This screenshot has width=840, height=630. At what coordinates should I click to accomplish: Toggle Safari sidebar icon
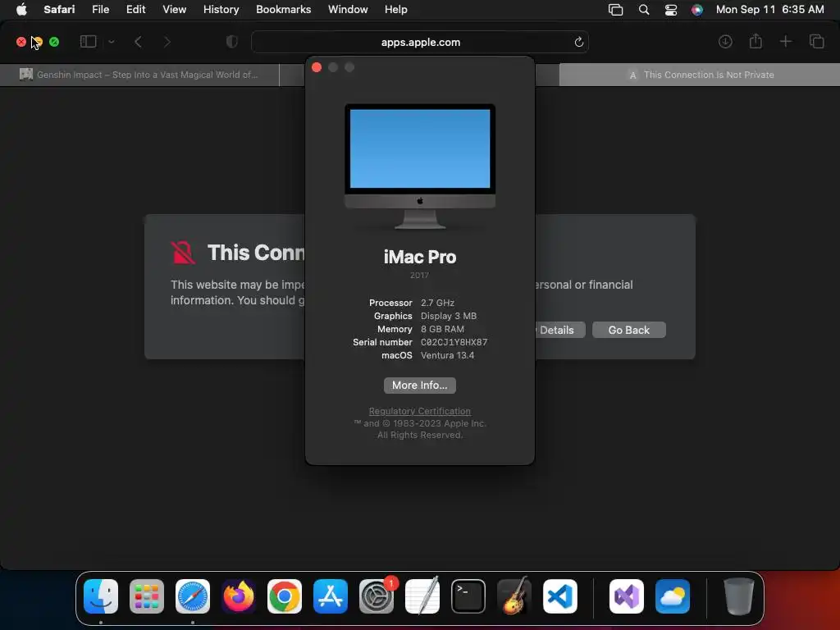pyautogui.click(x=88, y=42)
